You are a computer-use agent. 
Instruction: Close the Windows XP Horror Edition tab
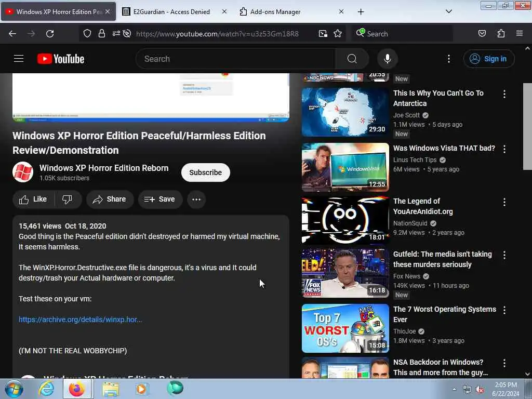pos(107,11)
